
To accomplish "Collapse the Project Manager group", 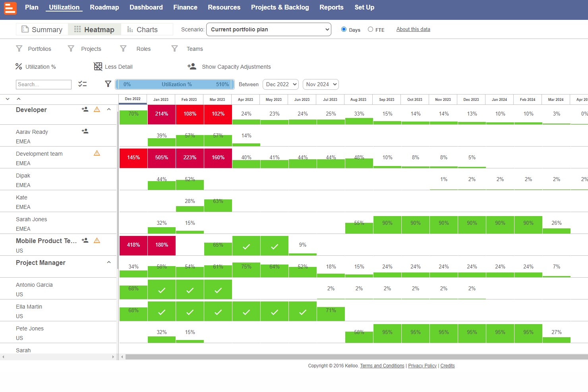I will (x=109, y=262).
